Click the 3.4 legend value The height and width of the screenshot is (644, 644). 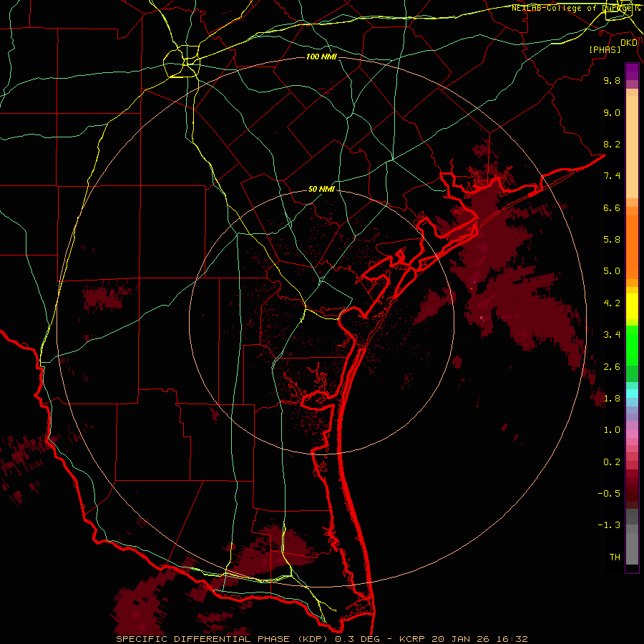(x=612, y=335)
